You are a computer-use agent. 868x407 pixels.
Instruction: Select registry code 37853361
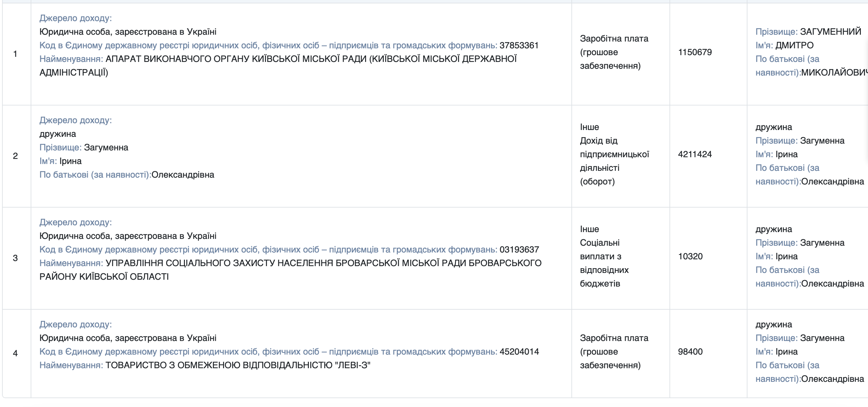click(x=519, y=45)
